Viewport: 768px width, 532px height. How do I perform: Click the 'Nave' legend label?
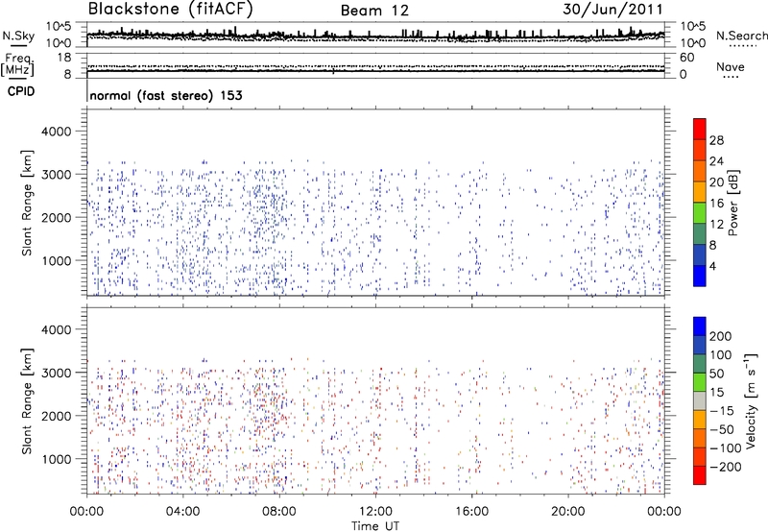[x=731, y=67]
